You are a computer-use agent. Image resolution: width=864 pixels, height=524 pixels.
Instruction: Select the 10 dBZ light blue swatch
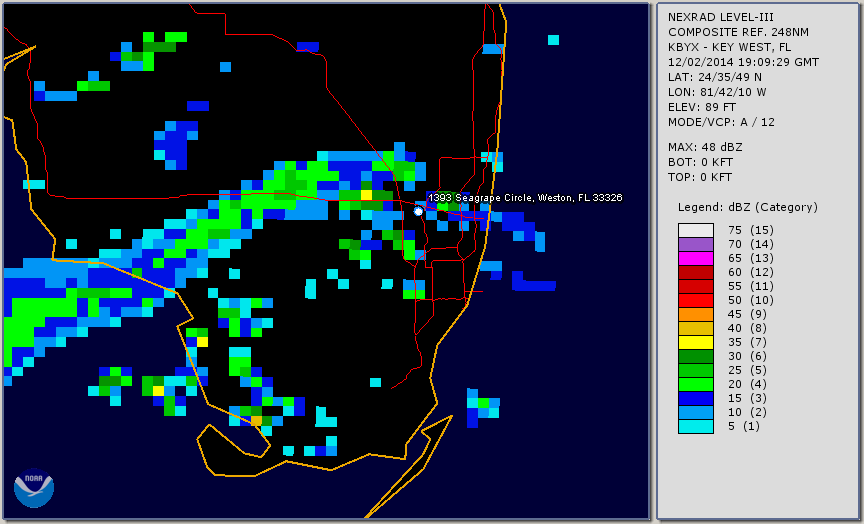(x=696, y=413)
